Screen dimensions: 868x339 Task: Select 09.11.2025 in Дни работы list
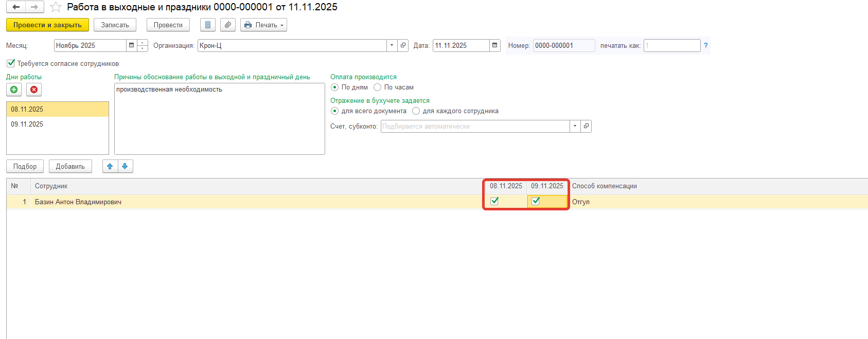pyautogui.click(x=27, y=124)
